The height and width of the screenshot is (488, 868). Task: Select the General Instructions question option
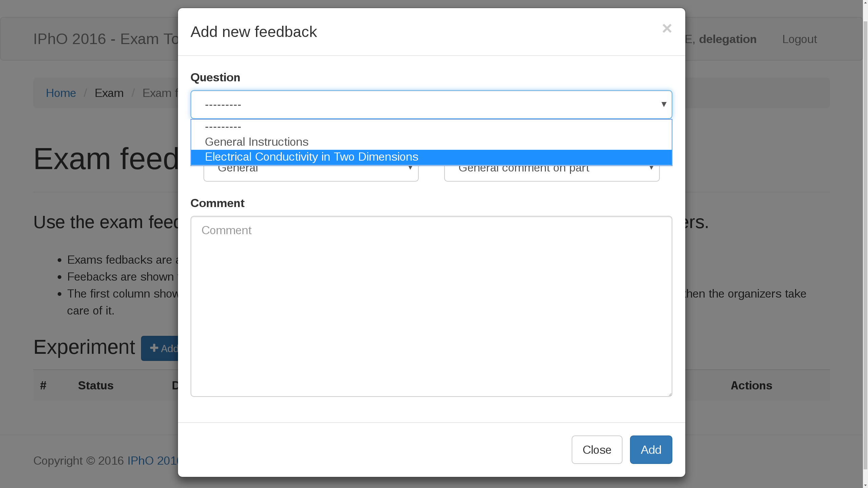pos(257,142)
